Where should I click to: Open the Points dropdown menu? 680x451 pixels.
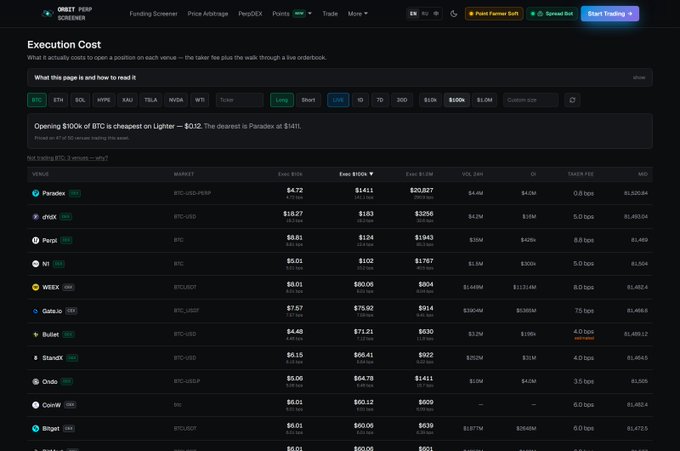point(292,13)
